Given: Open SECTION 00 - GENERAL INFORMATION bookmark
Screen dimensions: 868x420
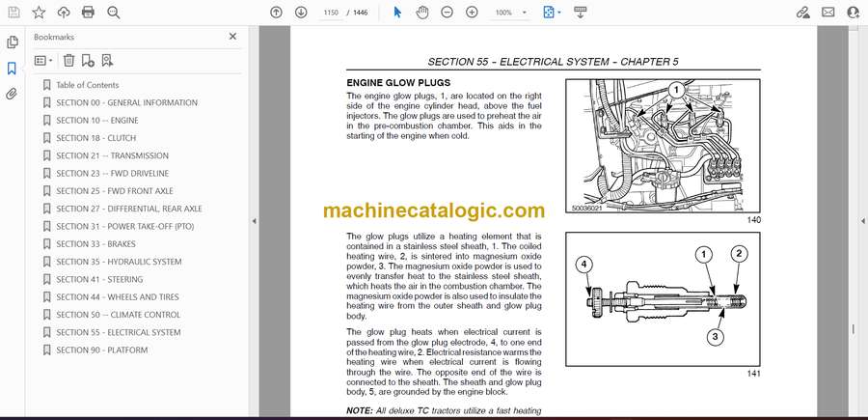Looking at the screenshot, I should coord(126,102).
